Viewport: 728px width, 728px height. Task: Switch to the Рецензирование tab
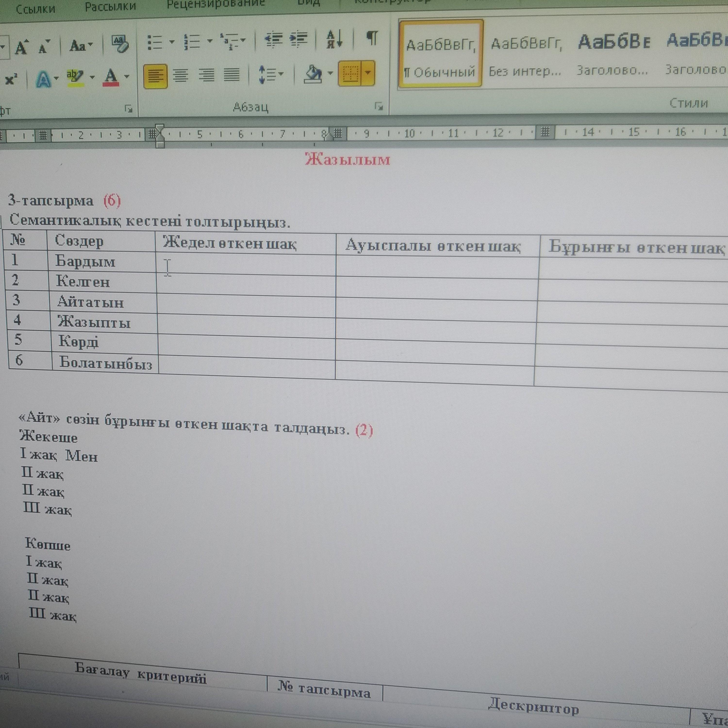tap(215, 4)
